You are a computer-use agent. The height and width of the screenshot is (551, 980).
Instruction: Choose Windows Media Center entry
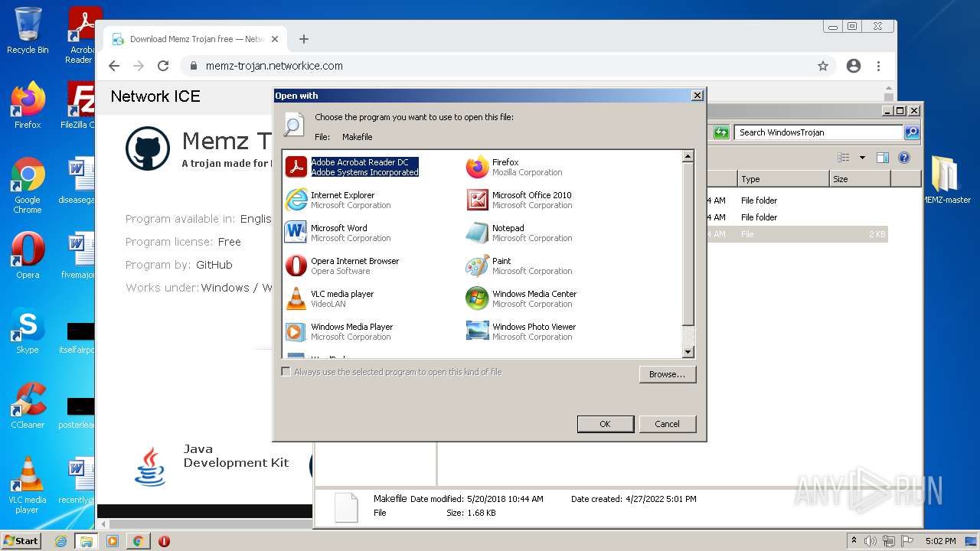click(x=521, y=298)
